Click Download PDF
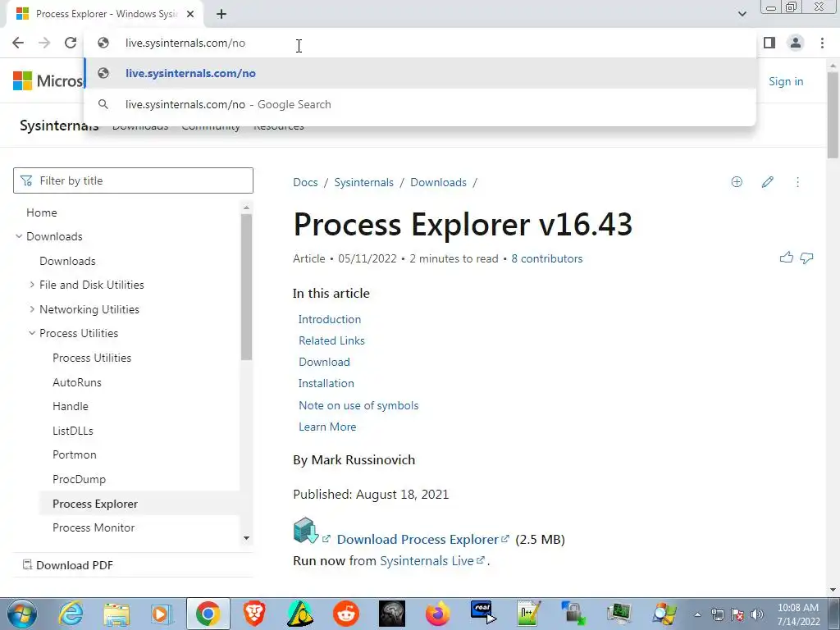The image size is (840, 630). (67, 565)
